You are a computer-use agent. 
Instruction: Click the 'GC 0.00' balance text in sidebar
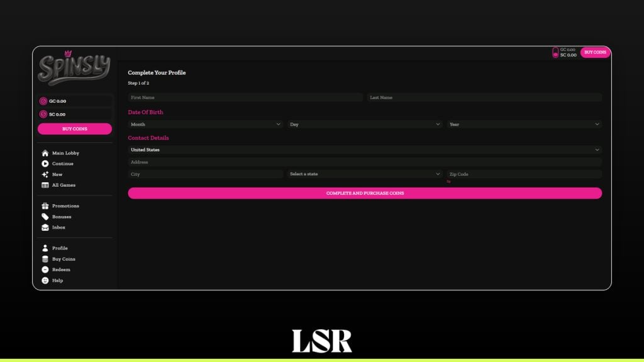point(57,101)
